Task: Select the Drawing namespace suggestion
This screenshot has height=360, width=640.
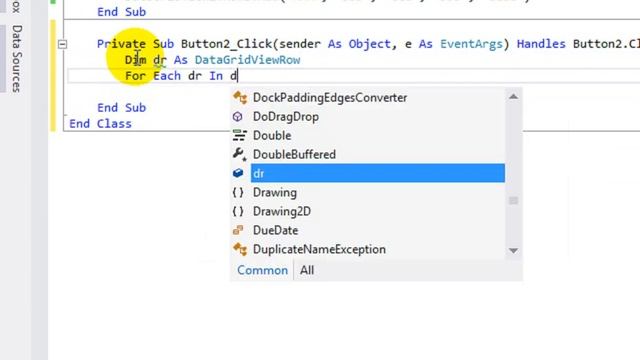Action: point(275,192)
